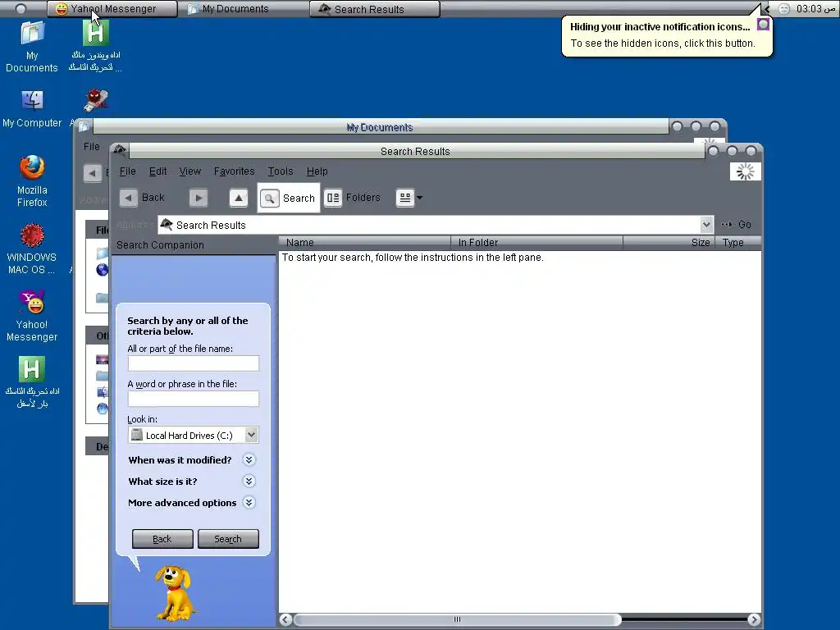The image size is (840, 630).
Task: Click the Go button beside address bar
Action: pos(737,225)
